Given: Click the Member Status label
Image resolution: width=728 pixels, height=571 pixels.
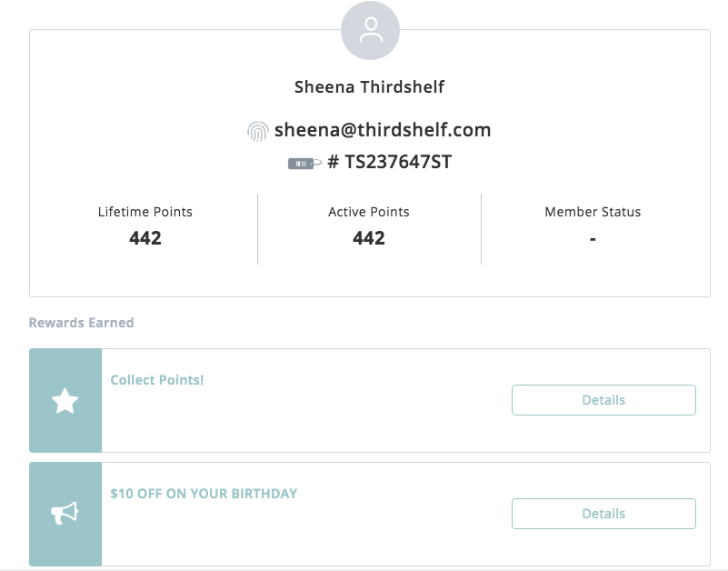Looking at the screenshot, I should 593,212.
